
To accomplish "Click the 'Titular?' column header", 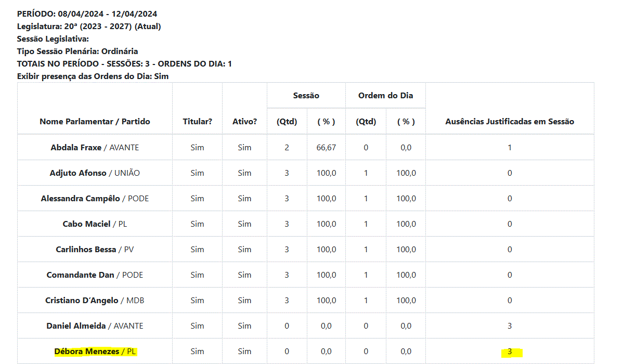I will click(198, 122).
